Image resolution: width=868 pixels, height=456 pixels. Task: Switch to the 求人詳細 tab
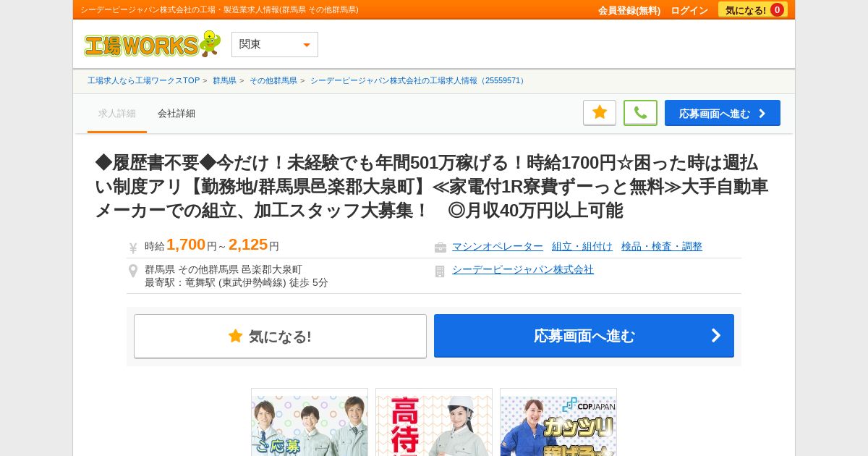point(117,114)
